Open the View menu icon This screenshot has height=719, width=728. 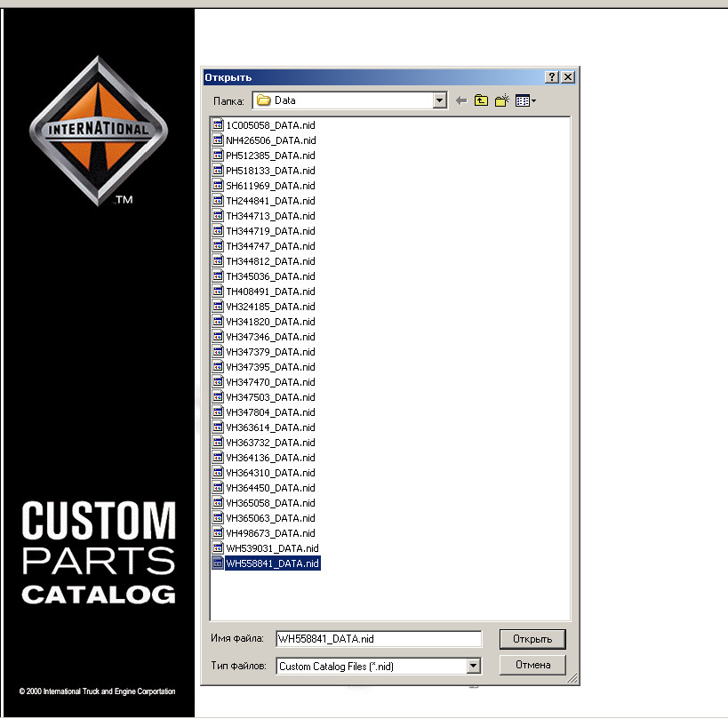coord(525,101)
